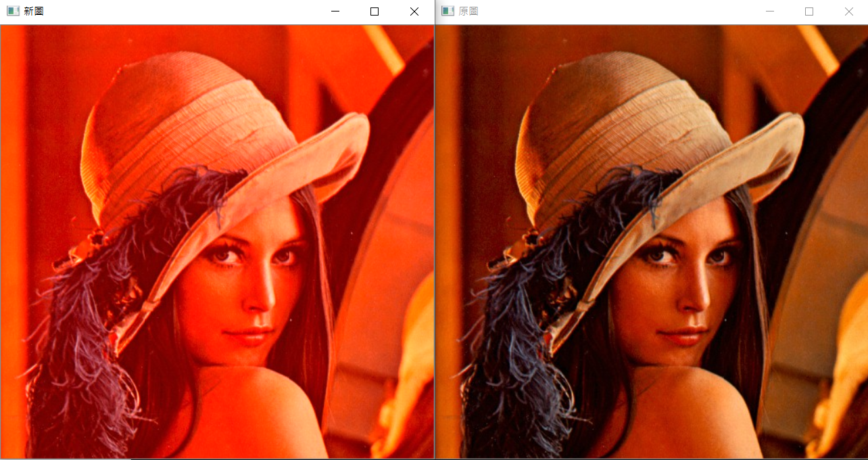The height and width of the screenshot is (460, 868).
Task: Maximize the 原圖 window
Action: pos(809,11)
